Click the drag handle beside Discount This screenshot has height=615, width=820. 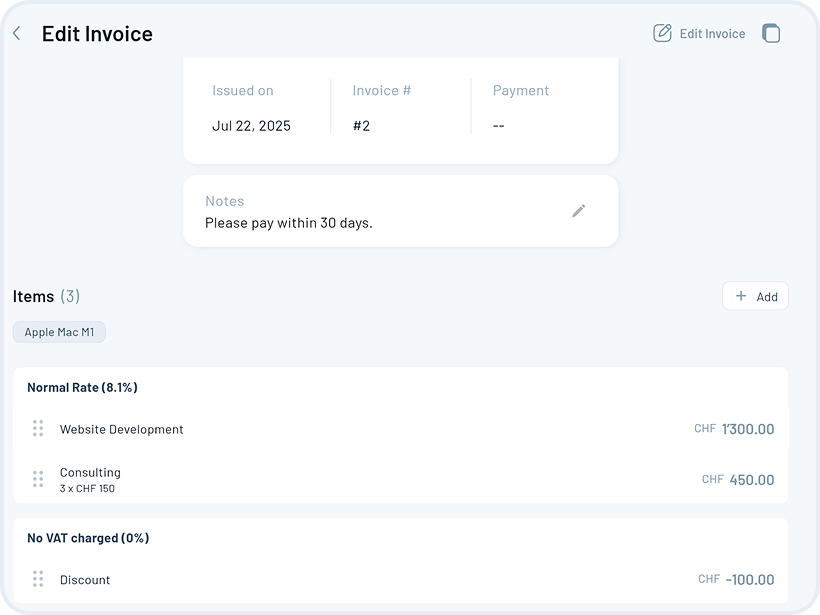38,579
